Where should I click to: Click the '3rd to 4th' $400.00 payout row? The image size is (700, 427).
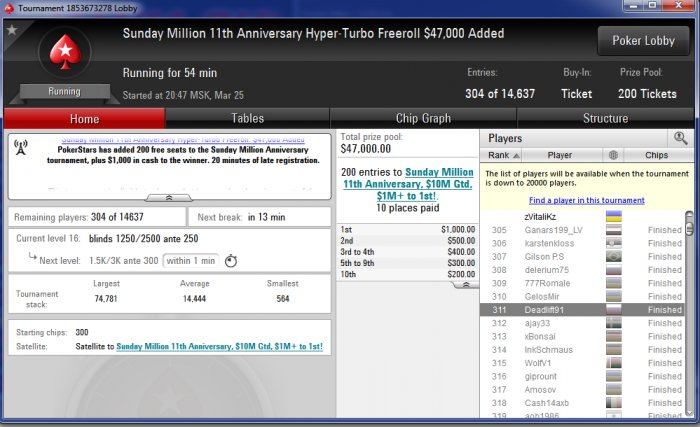(x=408, y=251)
